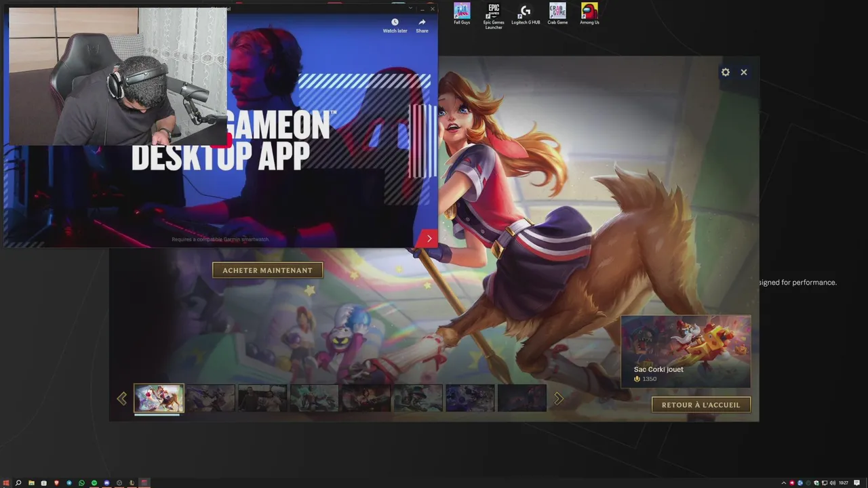Open the Sac Corki jouet card
868x488 pixels.
[x=686, y=352]
